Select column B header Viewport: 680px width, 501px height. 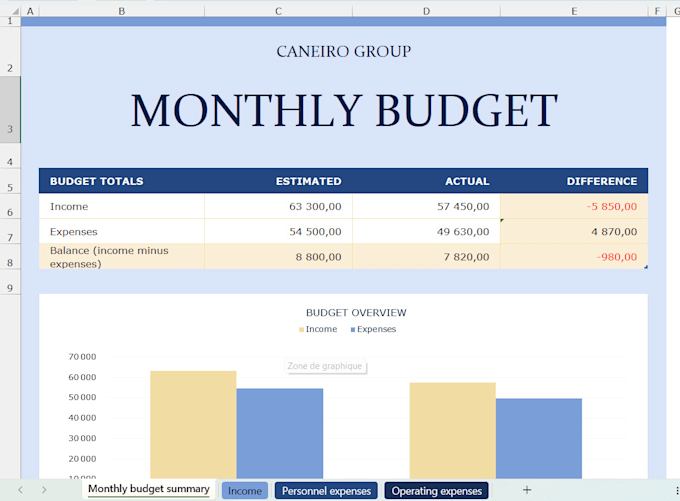(x=122, y=11)
